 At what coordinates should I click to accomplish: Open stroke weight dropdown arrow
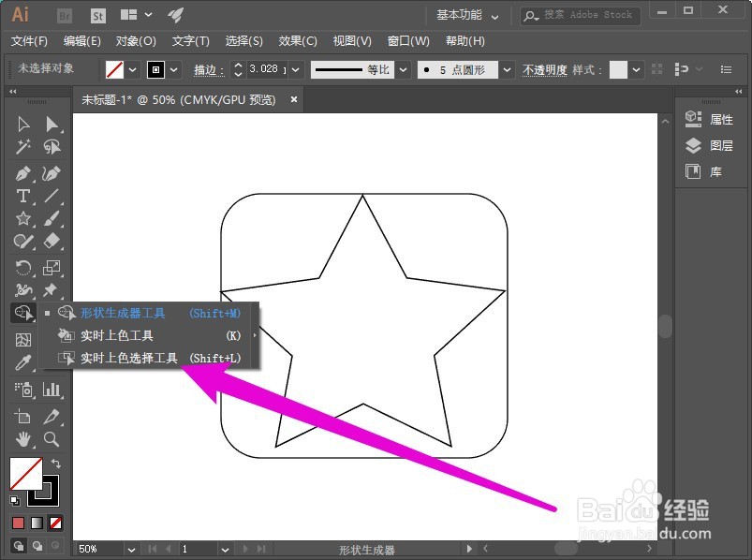click(x=295, y=70)
